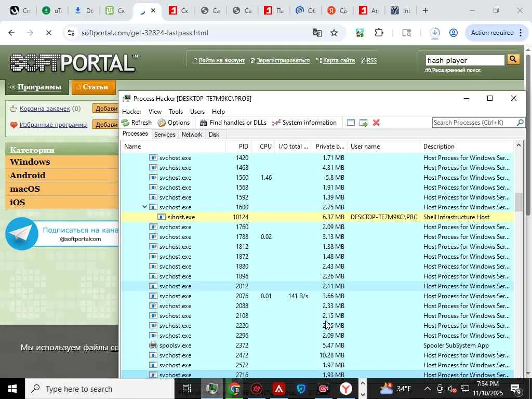Sort by the Private bytes column

(329, 147)
